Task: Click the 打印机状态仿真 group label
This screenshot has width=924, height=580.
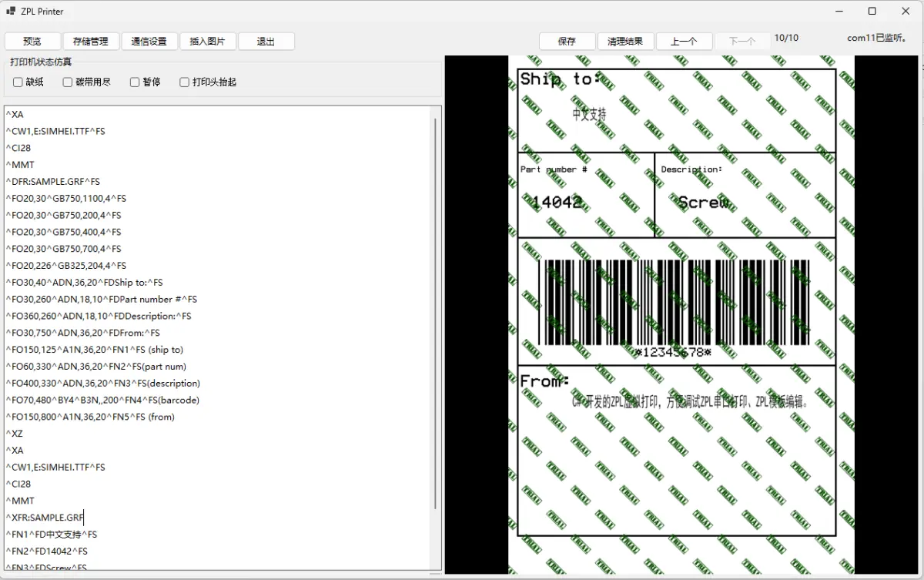Action: point(41,62)
